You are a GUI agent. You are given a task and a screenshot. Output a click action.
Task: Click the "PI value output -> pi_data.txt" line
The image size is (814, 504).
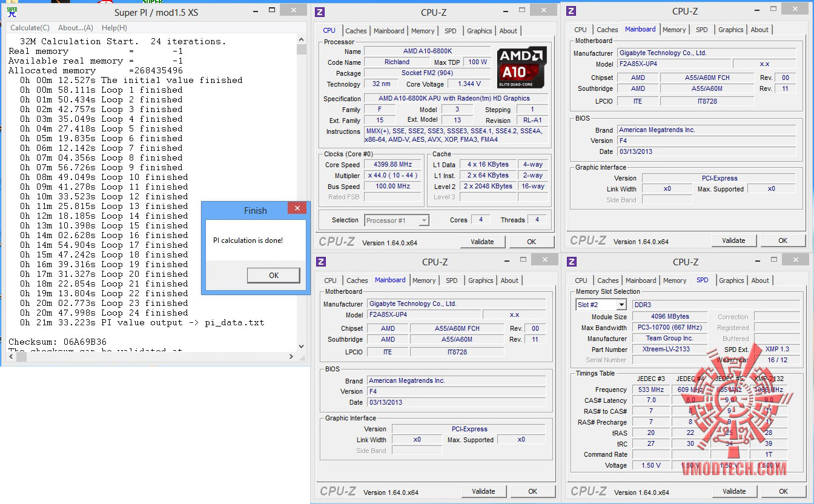(x=142, y=322)
